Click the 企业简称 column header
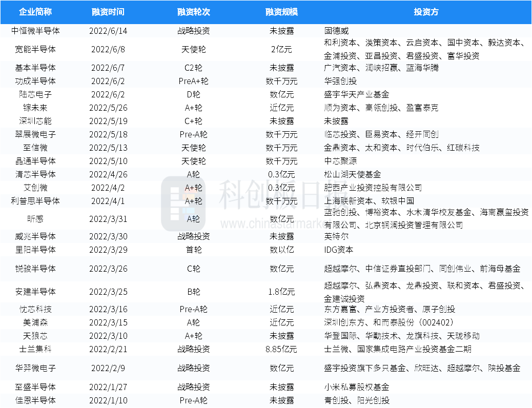The width and height of the screenshot is (532, 408). point(35,12)
